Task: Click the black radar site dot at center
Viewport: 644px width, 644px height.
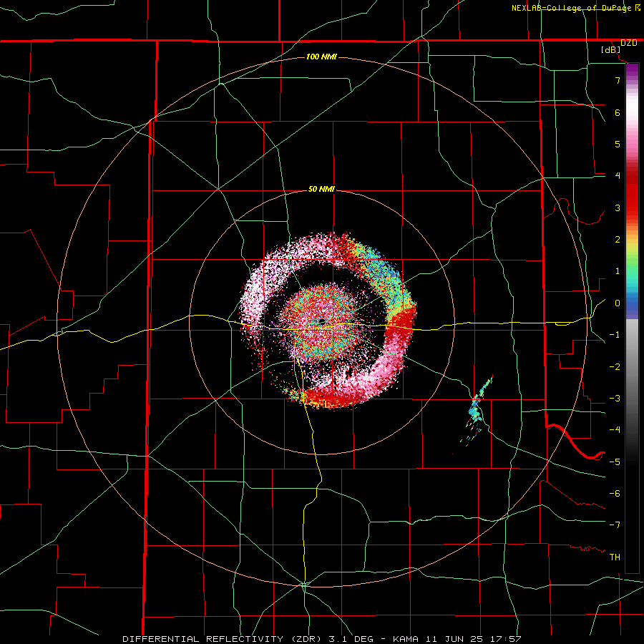Action: tap(322, 321)
